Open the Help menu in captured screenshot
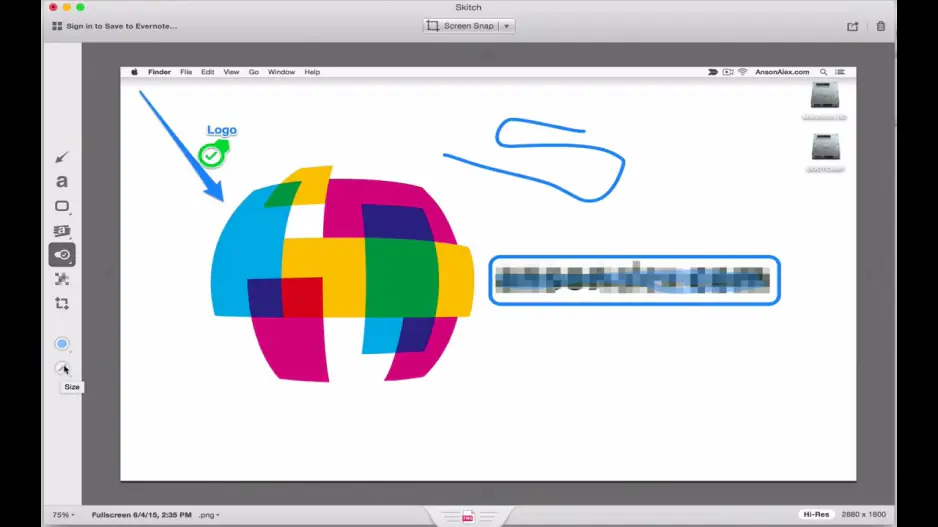The image size is (938, 527). coord(312,72)
